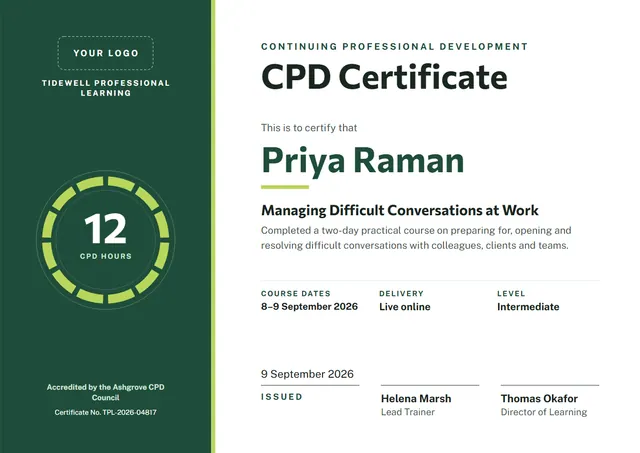Click the Continuing Professional Development heading
Viewport: 640px width, 453px height.
coord(394,47)
